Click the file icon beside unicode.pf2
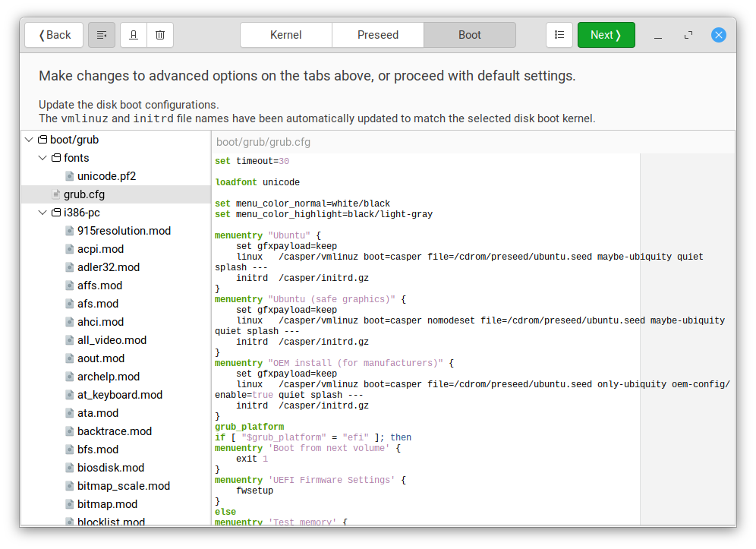 click(x=68, y=175)
